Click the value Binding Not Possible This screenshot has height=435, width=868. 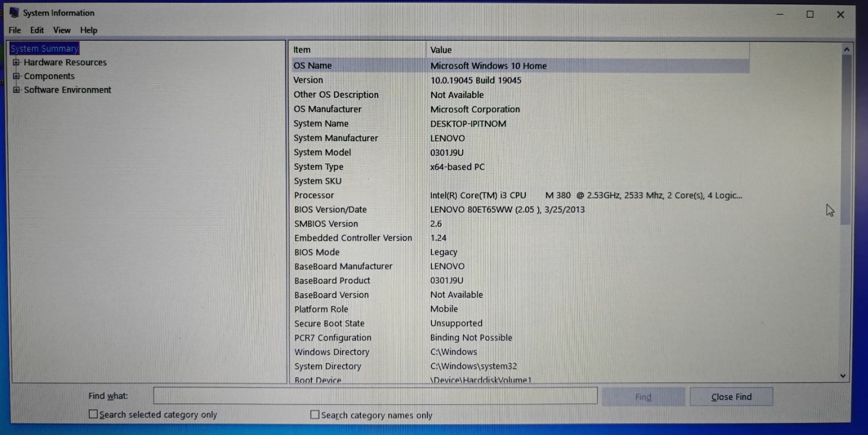coord(471,337)
